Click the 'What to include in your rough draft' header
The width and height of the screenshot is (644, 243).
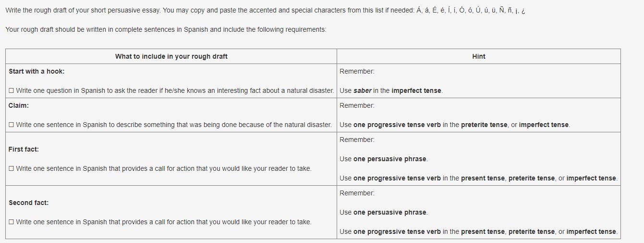tap(171, 56)
